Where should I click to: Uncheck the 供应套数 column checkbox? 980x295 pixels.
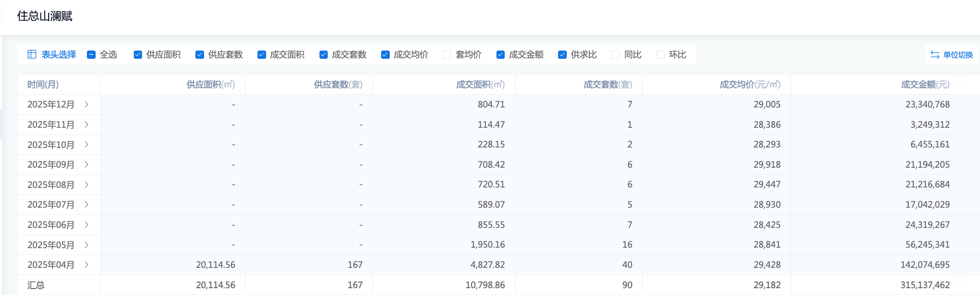pos(199,55)
